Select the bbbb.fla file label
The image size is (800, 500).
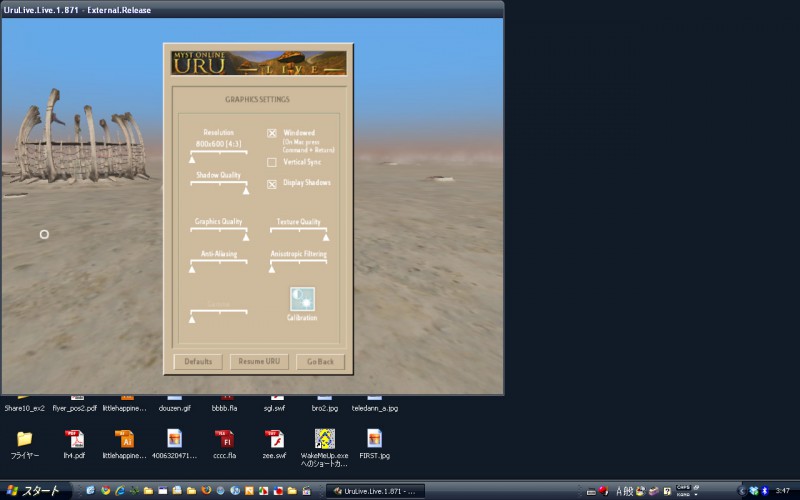click(x=224, y=408)
